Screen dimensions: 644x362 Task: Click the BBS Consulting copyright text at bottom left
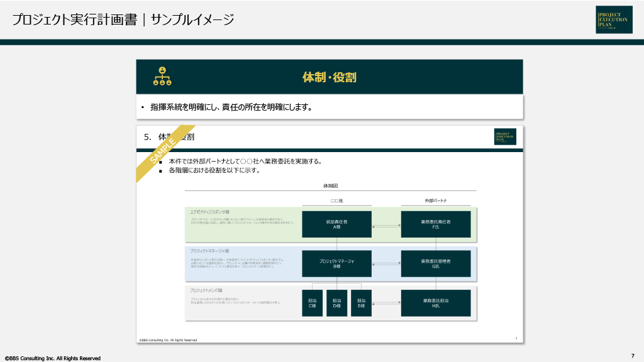53,358
